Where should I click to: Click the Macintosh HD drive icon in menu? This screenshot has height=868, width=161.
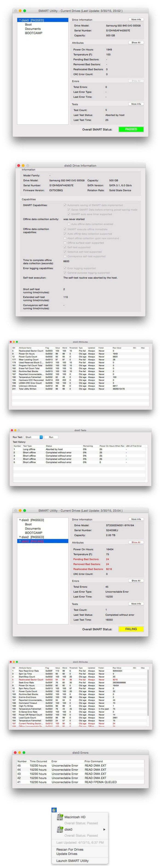[x=60, y=817]
